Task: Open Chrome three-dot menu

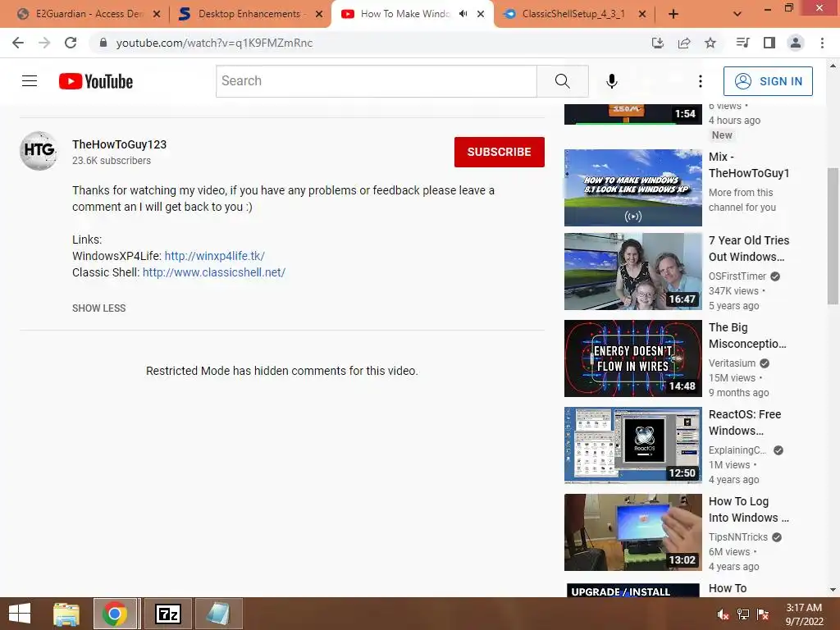Action: tap(822, 43)
